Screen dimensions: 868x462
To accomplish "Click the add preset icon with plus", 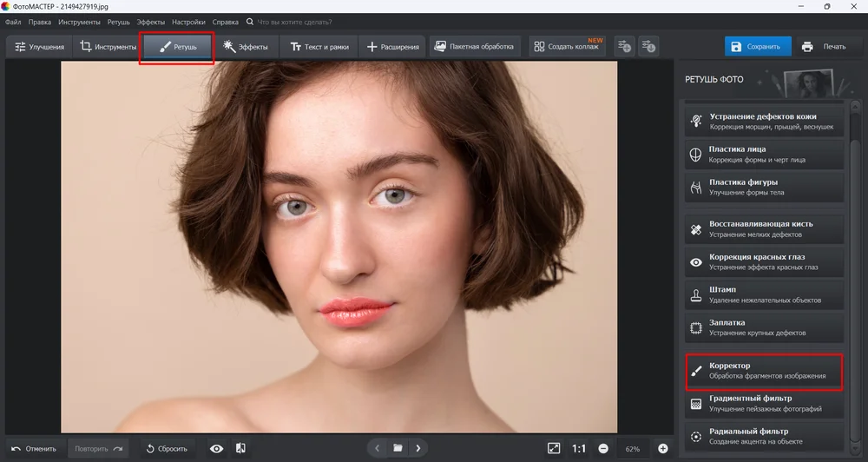I will coord(624,47).
